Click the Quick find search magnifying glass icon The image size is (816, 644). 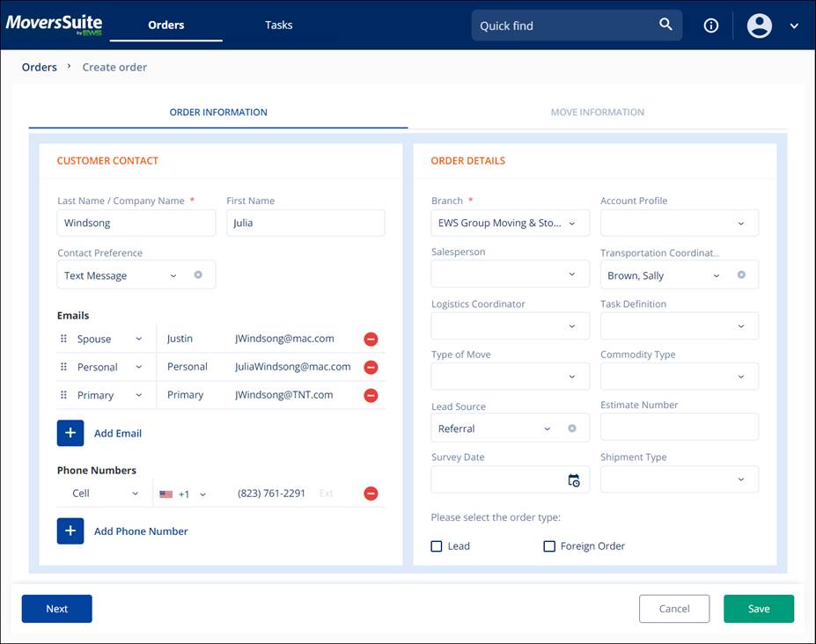(666, 26)
